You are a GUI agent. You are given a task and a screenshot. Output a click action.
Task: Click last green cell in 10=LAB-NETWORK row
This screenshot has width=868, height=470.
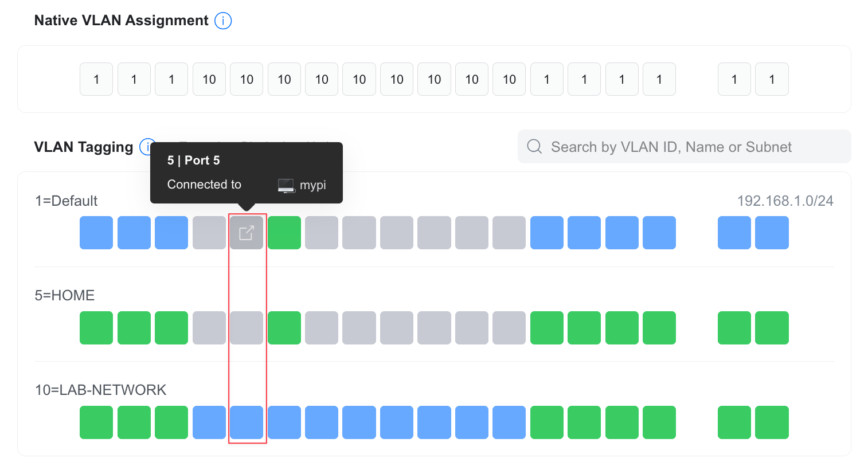[772, 422]
